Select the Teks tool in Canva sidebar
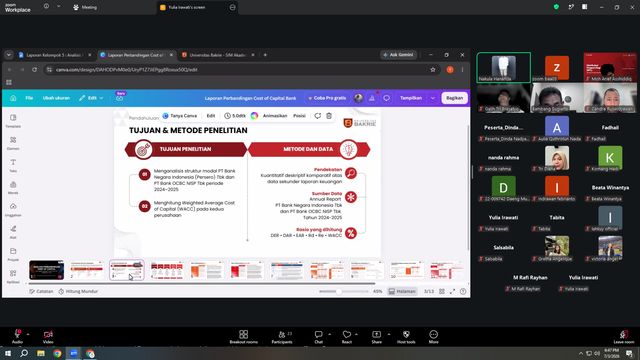 (13, 165)
